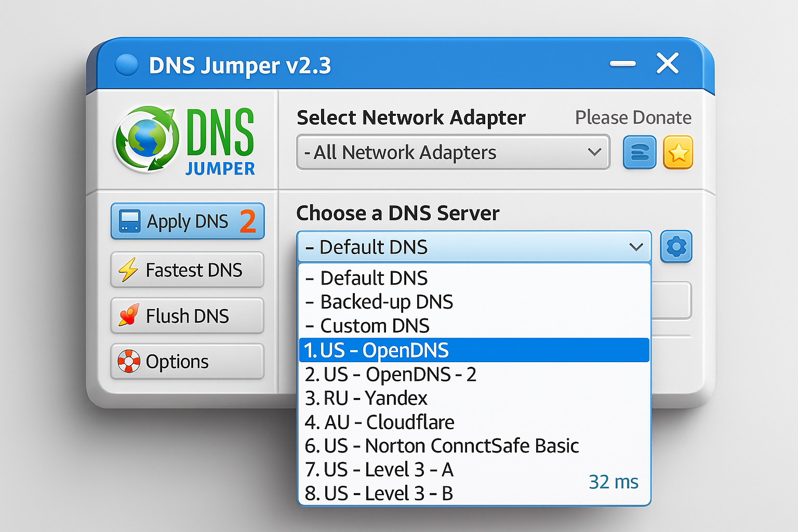Click the blue list icon beside adapter dropdown
The image size is (798, 532).
click(640, 153)
